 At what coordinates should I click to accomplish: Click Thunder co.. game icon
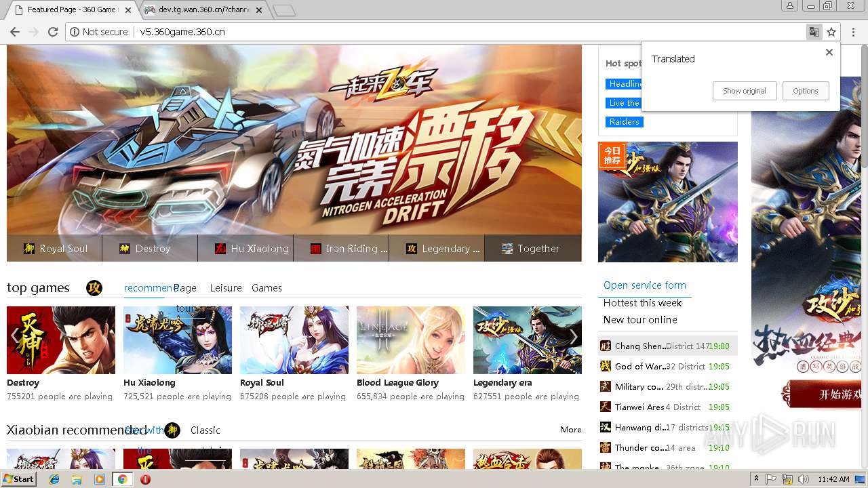coord(606,447)
